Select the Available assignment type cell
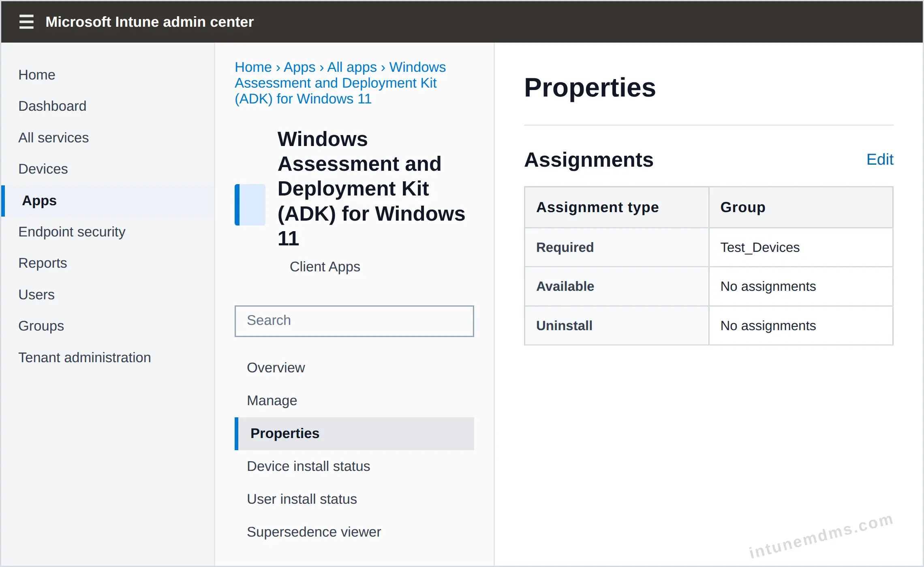The height and width of the screenshot is (567, 924). (x=616, y=286)
